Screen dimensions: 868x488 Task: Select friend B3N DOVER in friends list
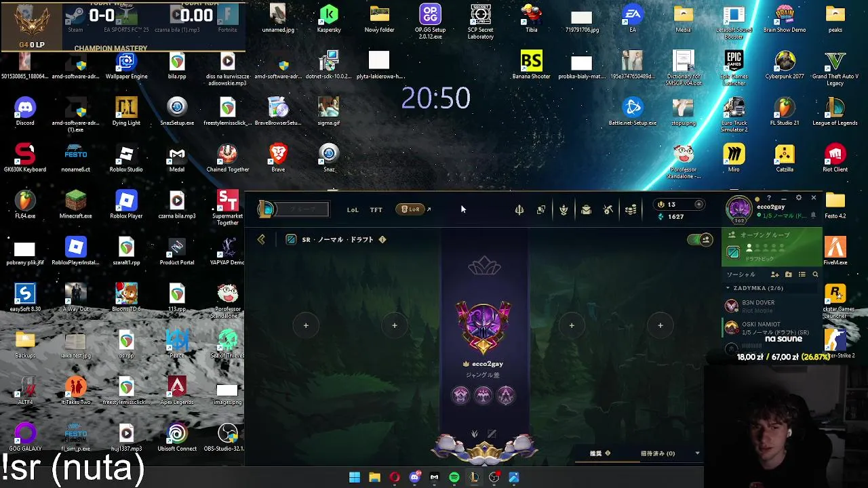coord(772,306)
